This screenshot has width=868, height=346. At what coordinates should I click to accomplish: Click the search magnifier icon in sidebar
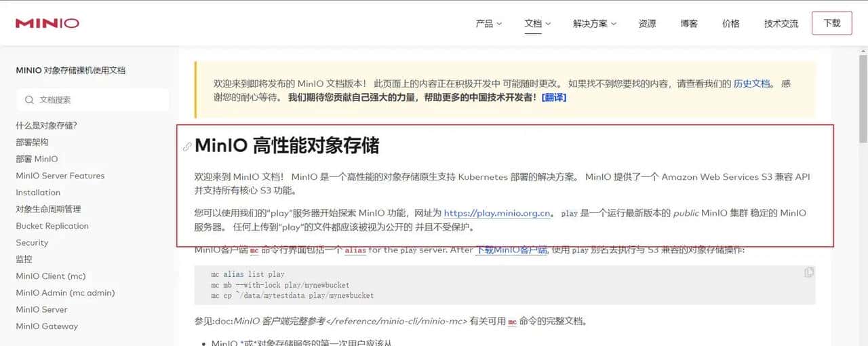tap(29, 100)
